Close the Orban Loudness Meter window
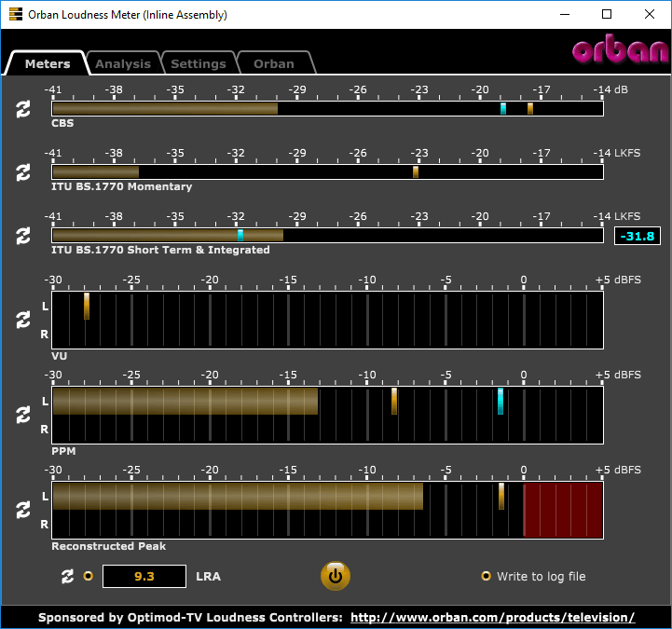This screenshot has width=672, height=629. click(650, 14)
